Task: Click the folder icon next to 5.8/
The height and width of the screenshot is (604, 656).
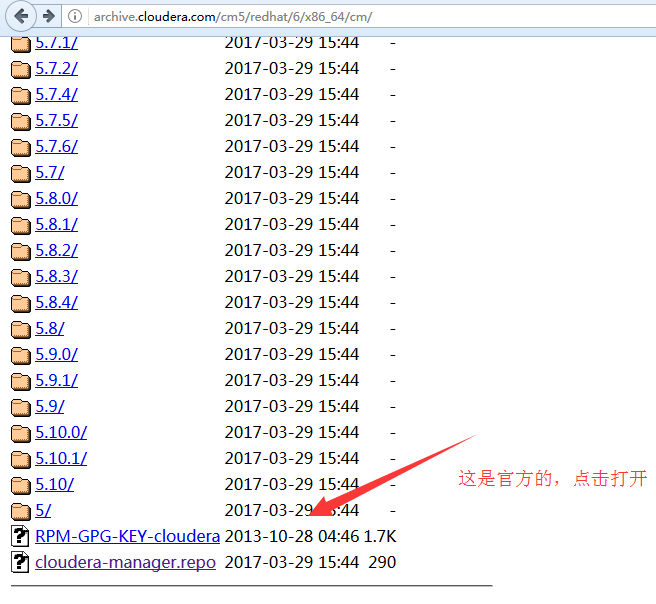Action: [20, 329]
